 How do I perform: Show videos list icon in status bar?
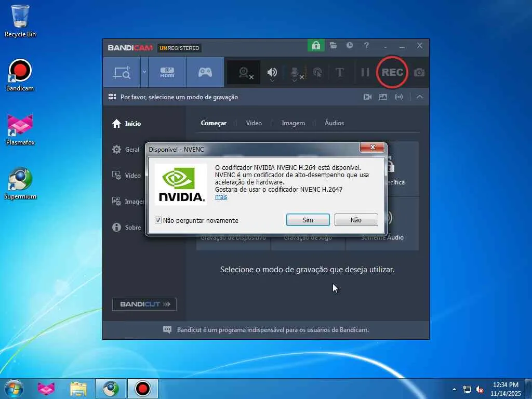point(367,97)
